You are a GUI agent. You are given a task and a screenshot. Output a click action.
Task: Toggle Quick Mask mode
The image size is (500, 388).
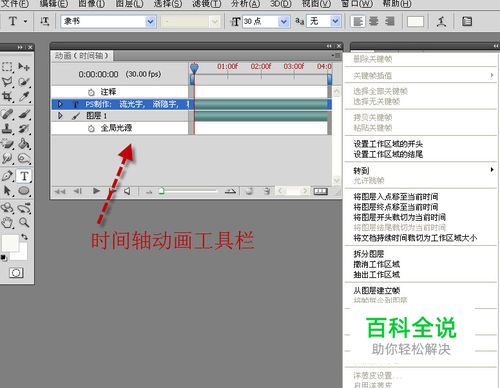coord(16,273)
